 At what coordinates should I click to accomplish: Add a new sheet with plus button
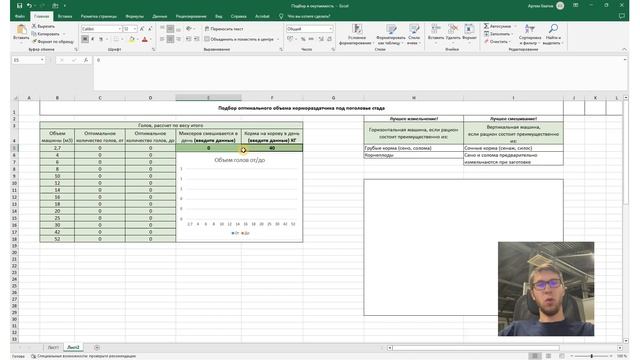pos(97,347)
